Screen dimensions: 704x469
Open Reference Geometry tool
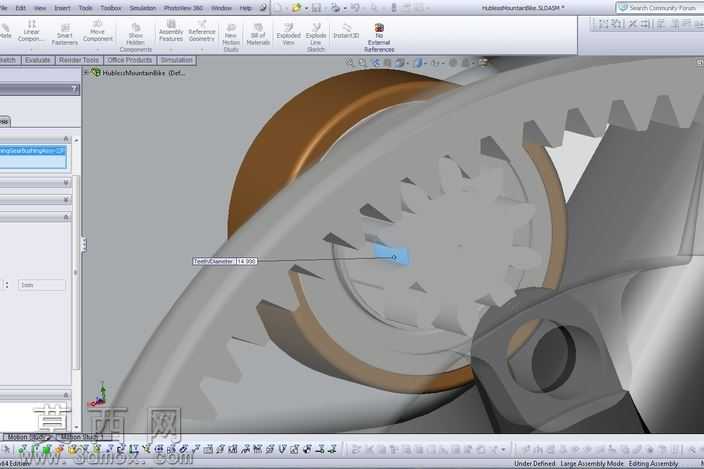point(202,31)
